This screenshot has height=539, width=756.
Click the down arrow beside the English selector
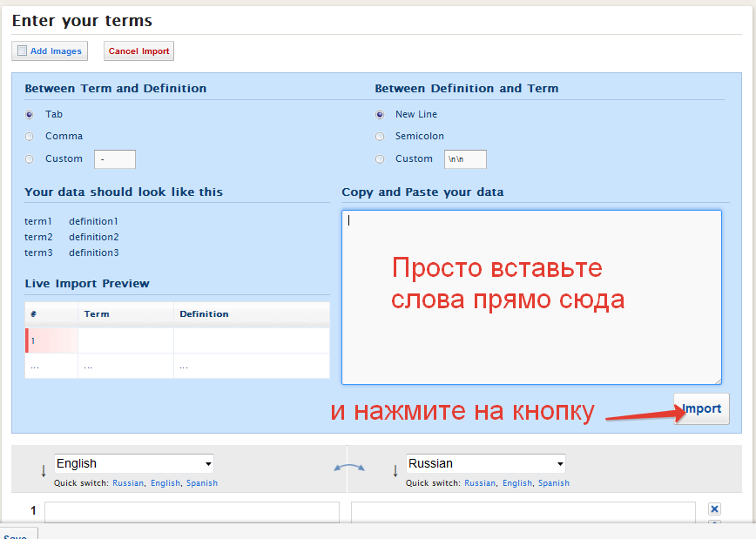[44, 471]
